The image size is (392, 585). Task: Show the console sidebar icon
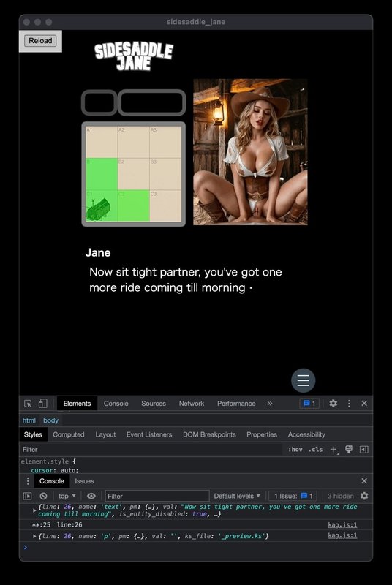tap(28, 496)
